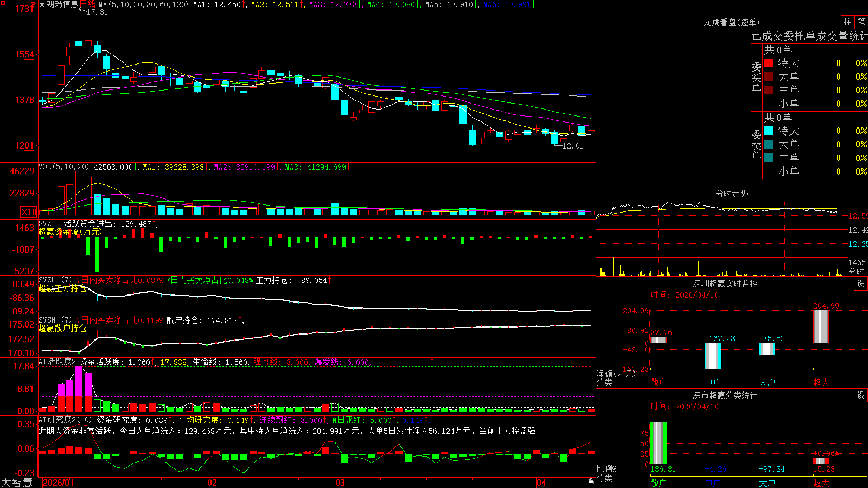
Task: Click the 超赢资金流(万元) label
Action: 70,232
